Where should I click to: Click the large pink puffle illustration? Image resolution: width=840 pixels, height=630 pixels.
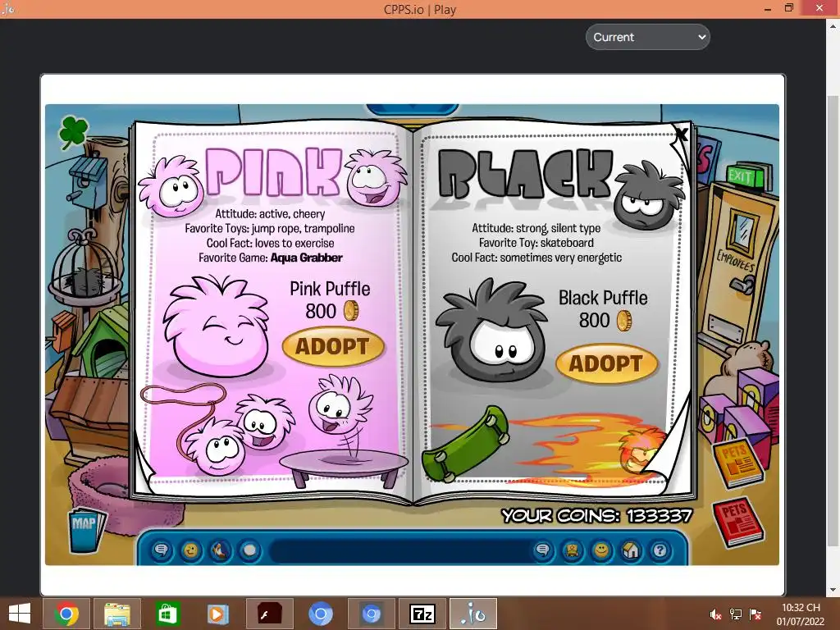217,326
